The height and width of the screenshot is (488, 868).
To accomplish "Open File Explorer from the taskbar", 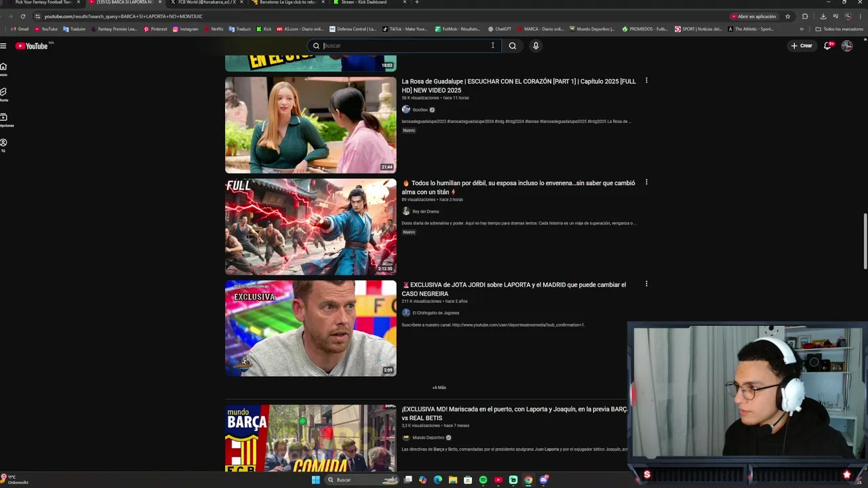I will pos(453,480).
